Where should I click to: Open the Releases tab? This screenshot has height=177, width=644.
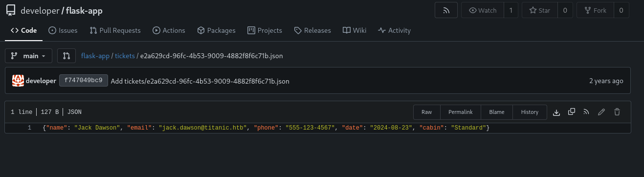312,30
